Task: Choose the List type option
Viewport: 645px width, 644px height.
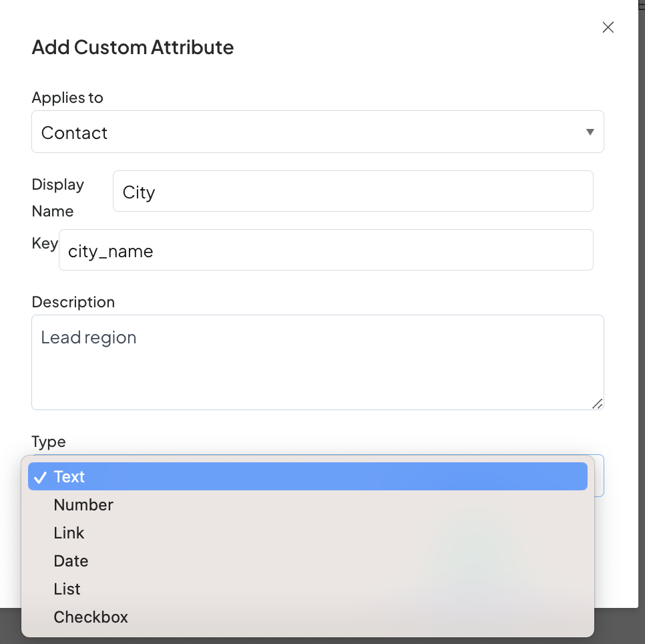Action: click(x=67, y=589)
